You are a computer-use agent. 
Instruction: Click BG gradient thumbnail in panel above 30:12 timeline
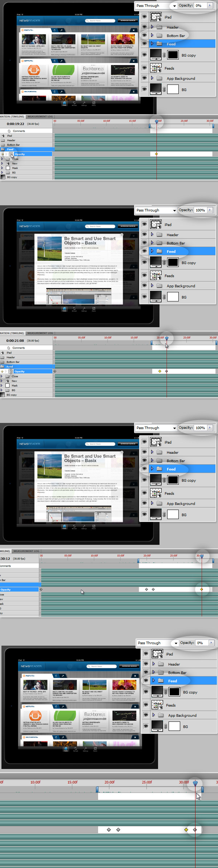156,514
